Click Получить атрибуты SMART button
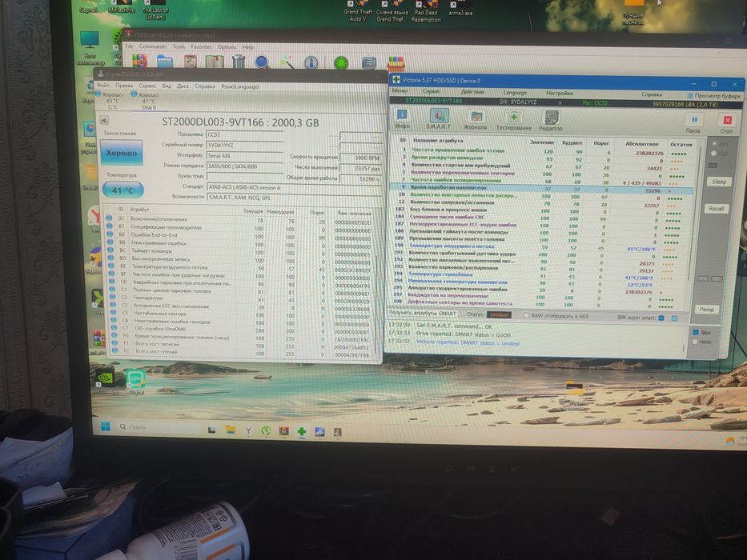 point(423,314)
